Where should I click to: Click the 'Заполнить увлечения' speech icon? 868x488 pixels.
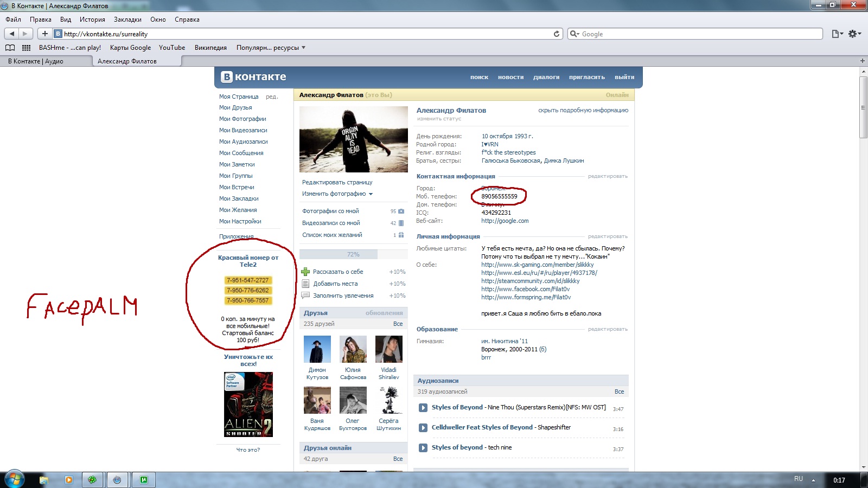pos(305,296)
